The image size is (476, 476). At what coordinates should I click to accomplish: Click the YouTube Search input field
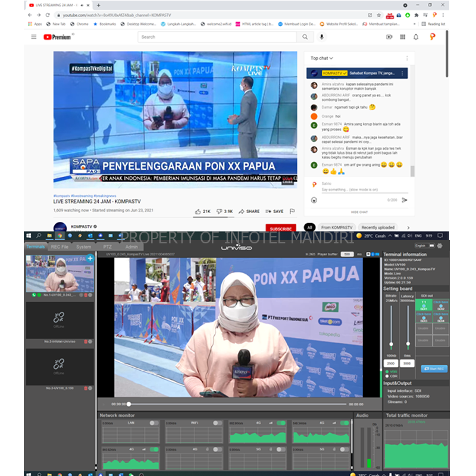tap(217, 37)
